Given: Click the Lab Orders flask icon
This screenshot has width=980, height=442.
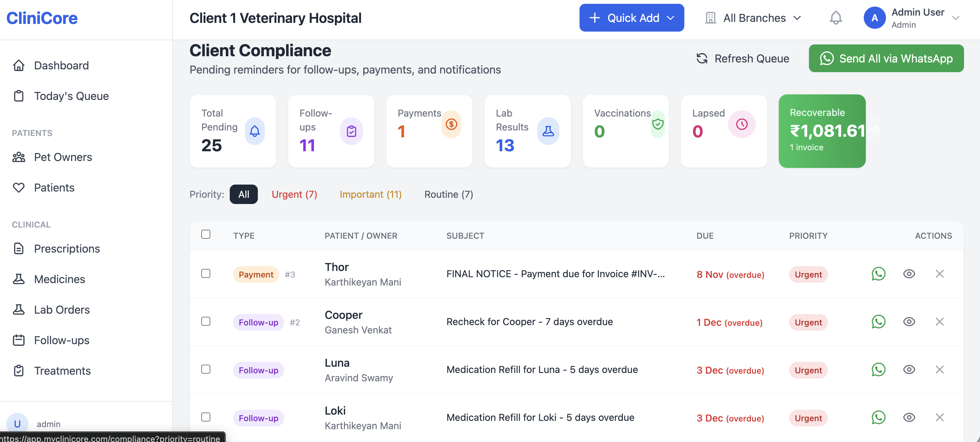Looking at the screenshot, I should pyautogui.click(x=19, y=309).
